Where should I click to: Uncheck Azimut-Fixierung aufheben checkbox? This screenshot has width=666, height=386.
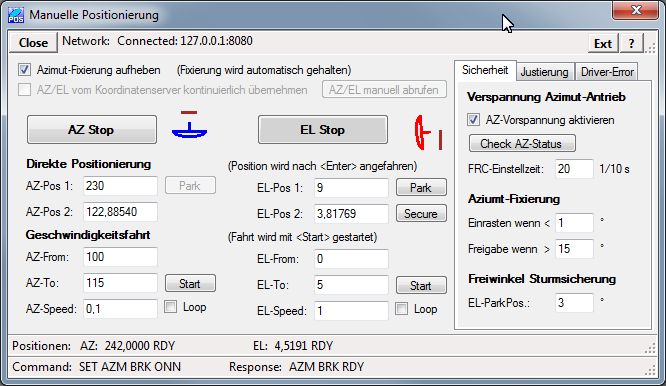24,70
